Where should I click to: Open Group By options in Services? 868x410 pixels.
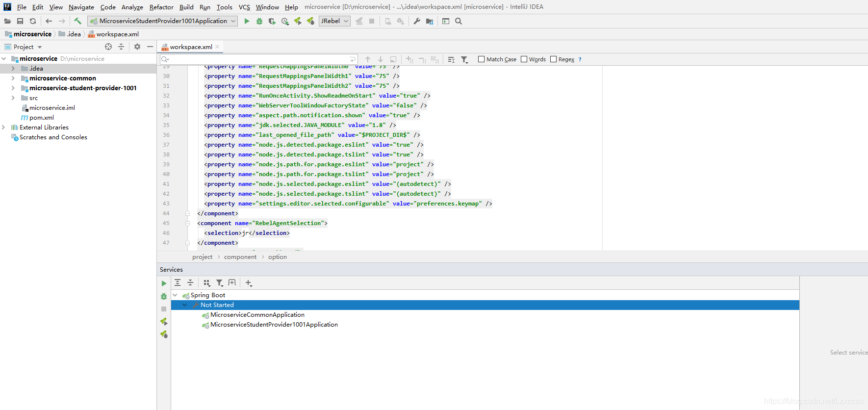click(206, 282)
